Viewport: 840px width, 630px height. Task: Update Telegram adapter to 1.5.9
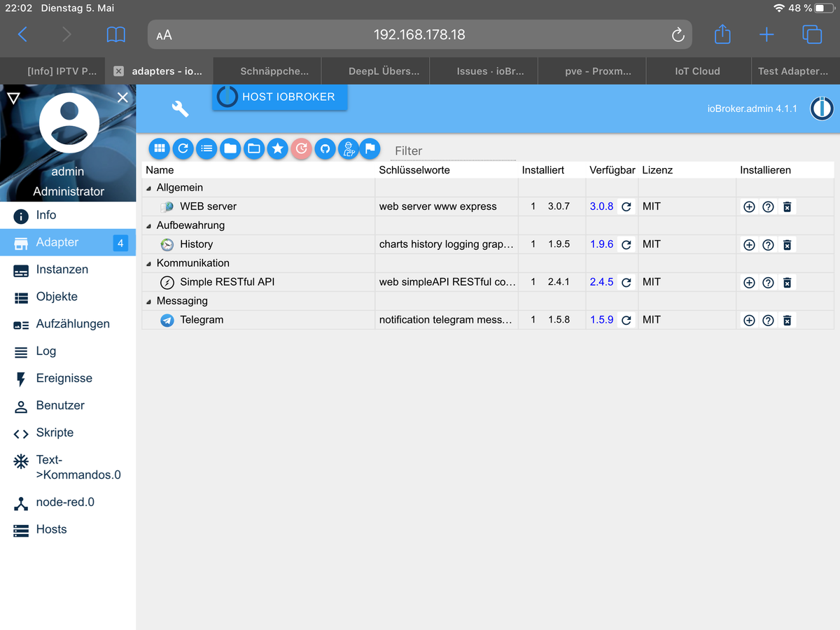point(626,320)
